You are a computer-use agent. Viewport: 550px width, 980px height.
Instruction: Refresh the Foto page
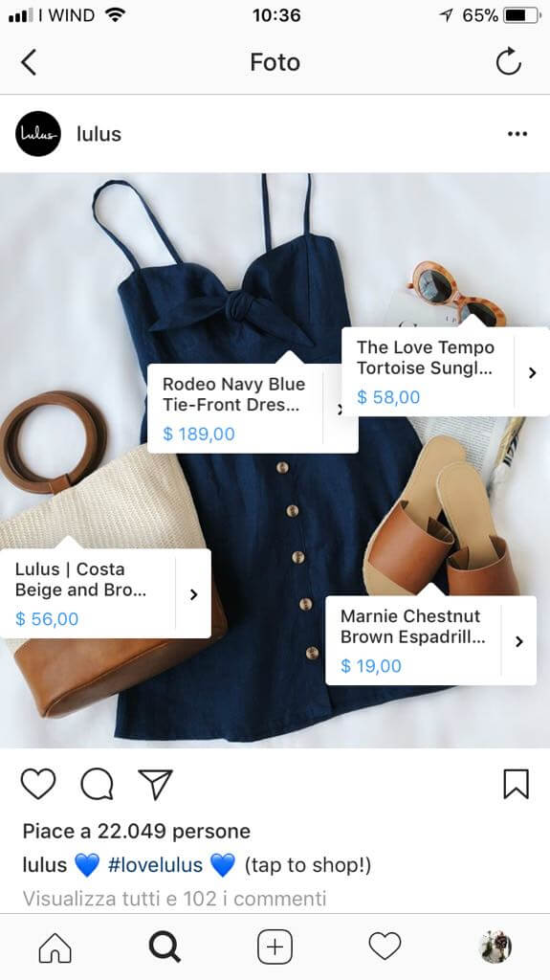coord(508,61)
